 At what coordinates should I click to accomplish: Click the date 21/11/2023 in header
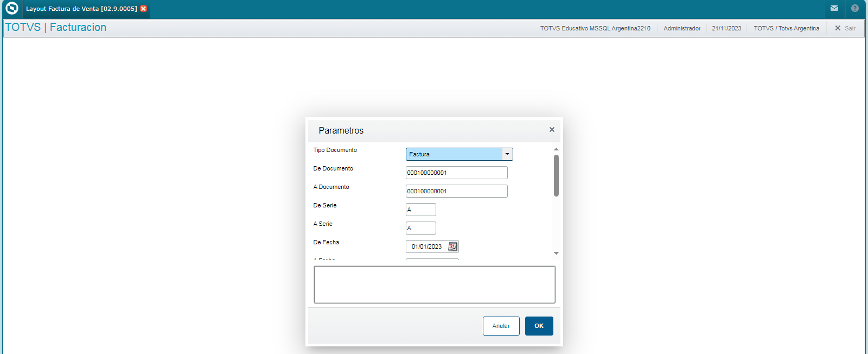click(x=726, y=28)
